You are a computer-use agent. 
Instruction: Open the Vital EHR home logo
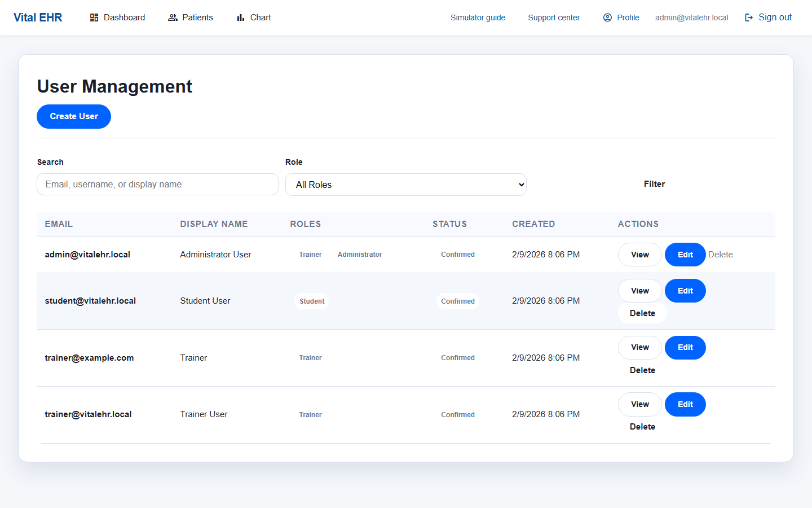(x=38, y=17)
